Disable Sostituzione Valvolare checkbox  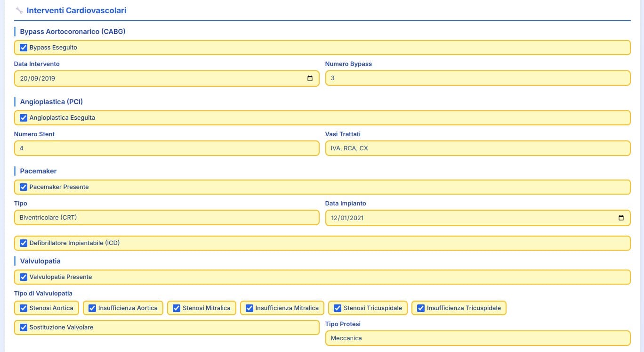[24, 327]
